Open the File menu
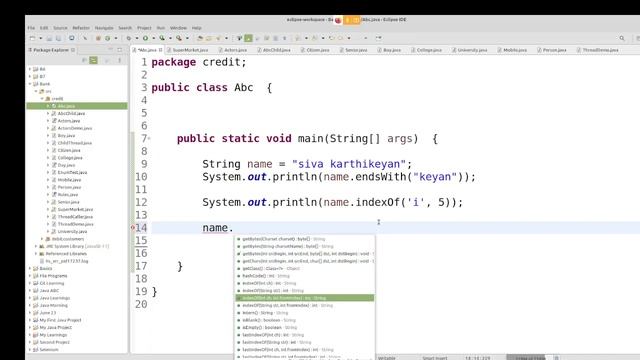640x360 pixels. pos(31,28)
